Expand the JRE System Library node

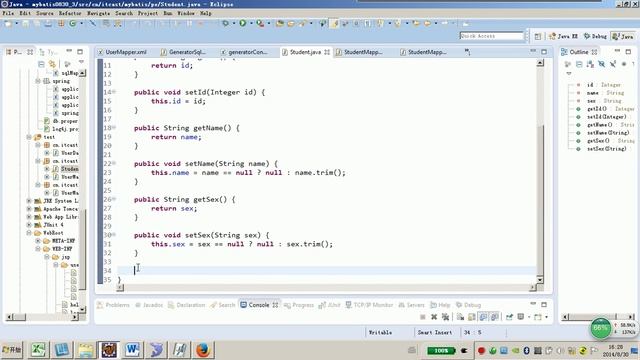29,201
